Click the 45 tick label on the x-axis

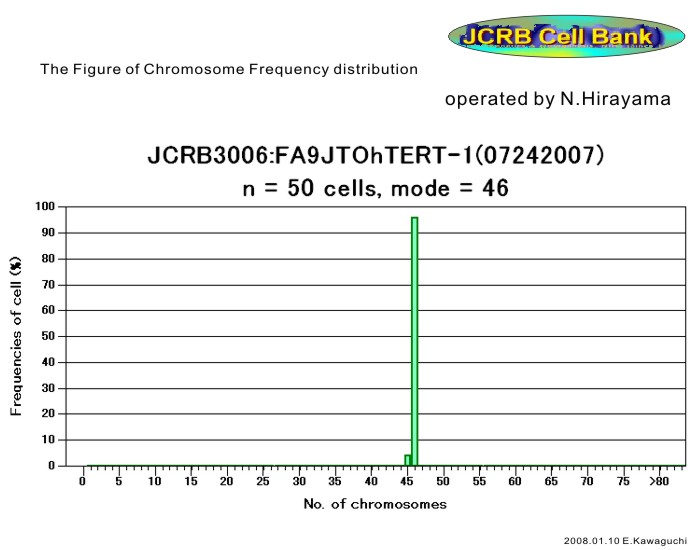(407, 481)
